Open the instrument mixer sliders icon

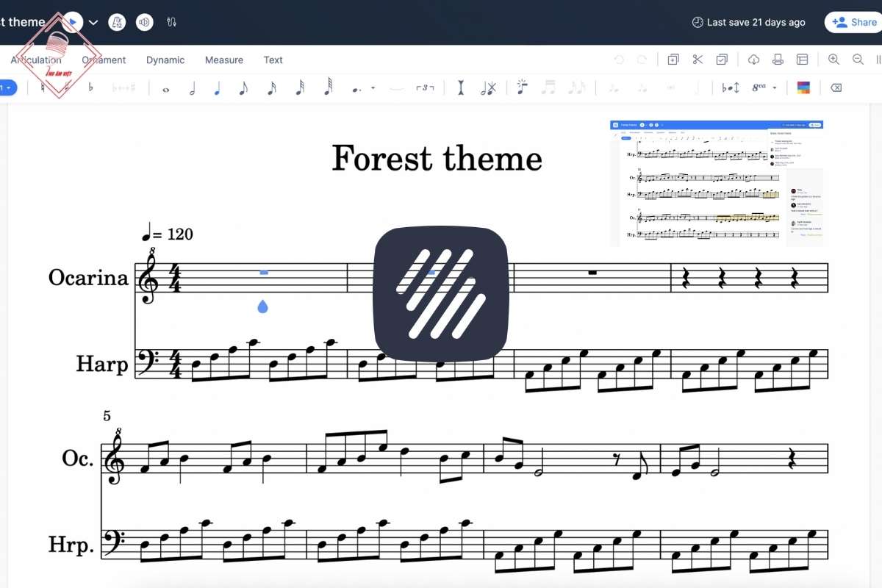[x=172, y=22]
